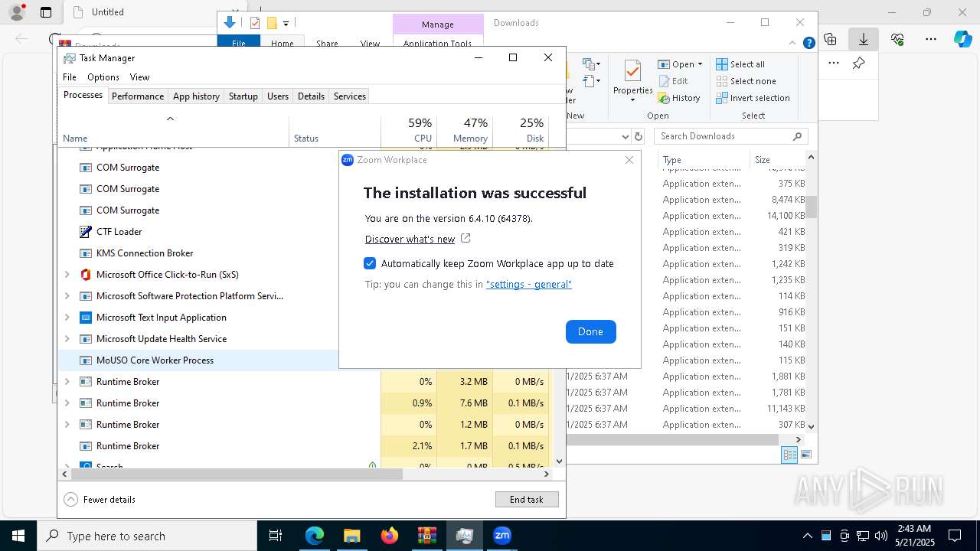Click Select none in Explorer ribbon
980x551 pixels.
746,81
